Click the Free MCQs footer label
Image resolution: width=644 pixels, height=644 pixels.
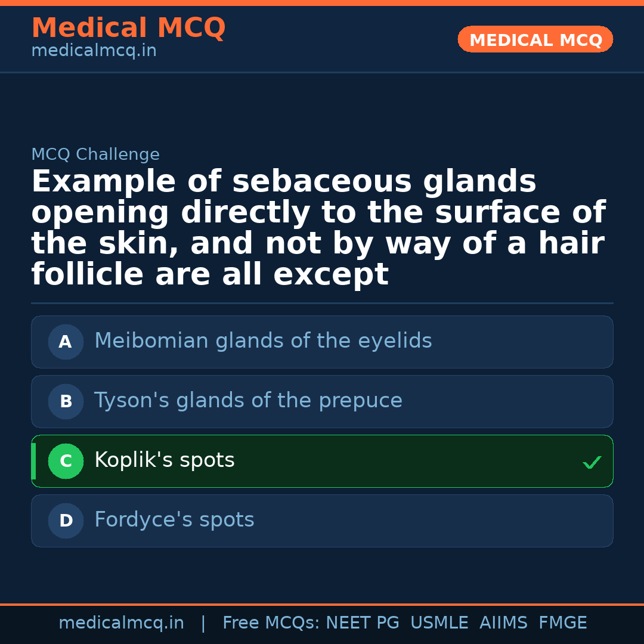coord(271,623)
